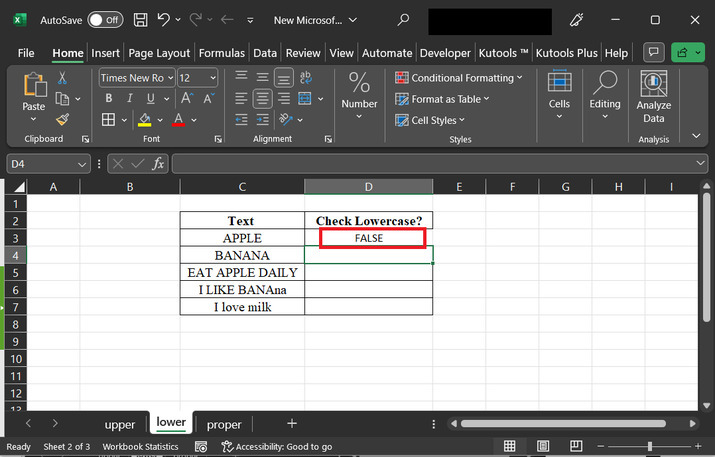This screenshot has height=457, width=715.
Task: Switch to Page Layout view in status bar
Action: (x=543, y=446)
